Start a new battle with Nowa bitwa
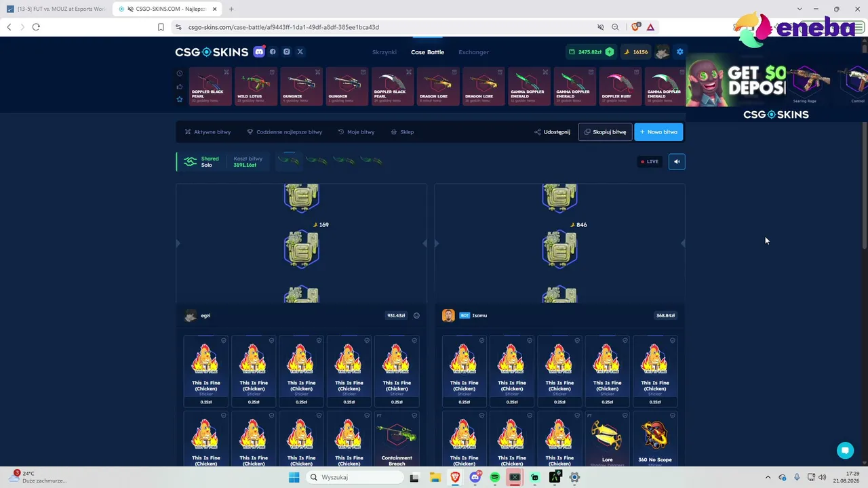This screenshot has height=488, width=868. (658, 132)
